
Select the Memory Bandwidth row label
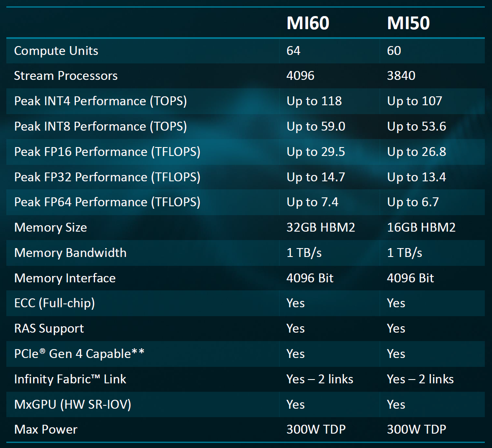(x=70, y=253)
